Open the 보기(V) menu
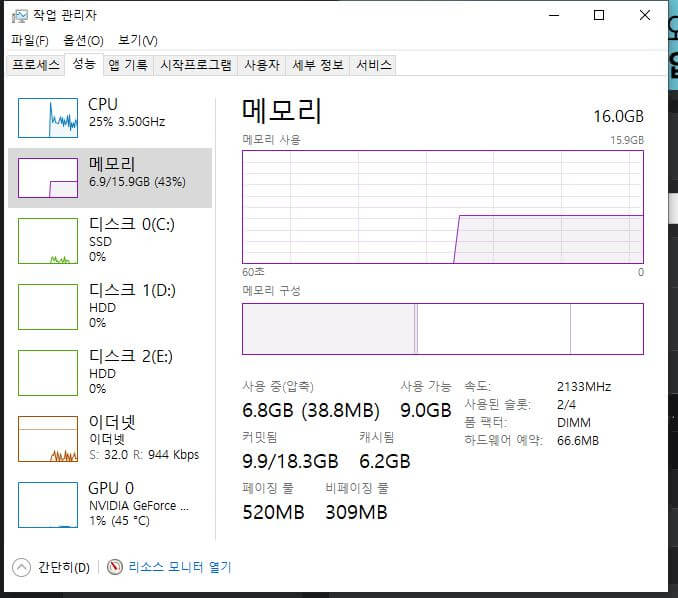The height and width of the screenshot is (598, 678). click(x=138, y=41)
